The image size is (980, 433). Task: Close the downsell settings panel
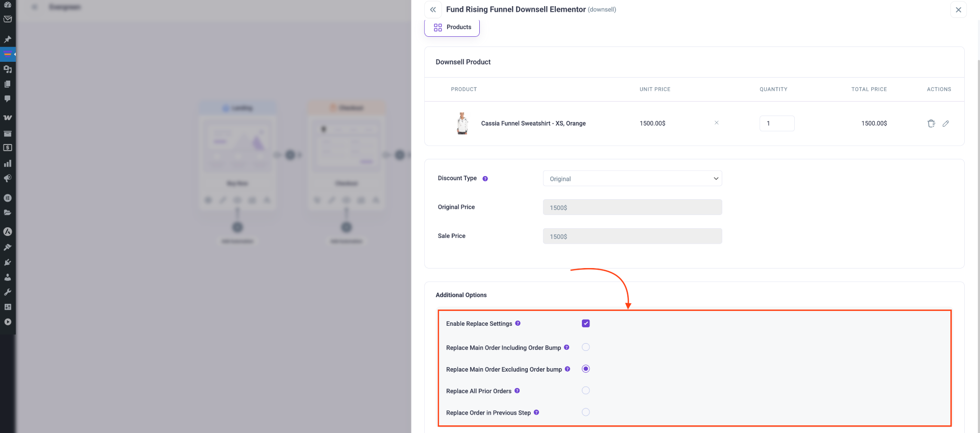(958, 10)
